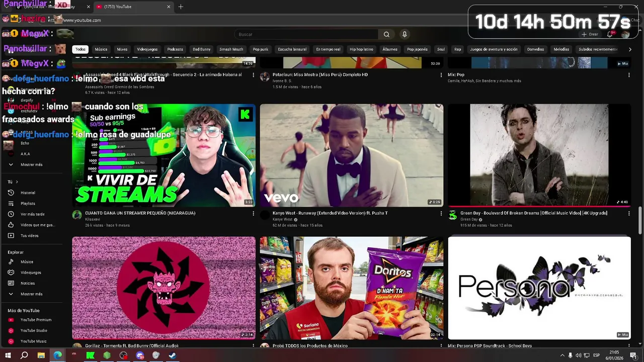Click the search magnifier button
Image resolution: width=644 pixels, height=362 pixels.
pyautogui.click(x=386, y=34)
